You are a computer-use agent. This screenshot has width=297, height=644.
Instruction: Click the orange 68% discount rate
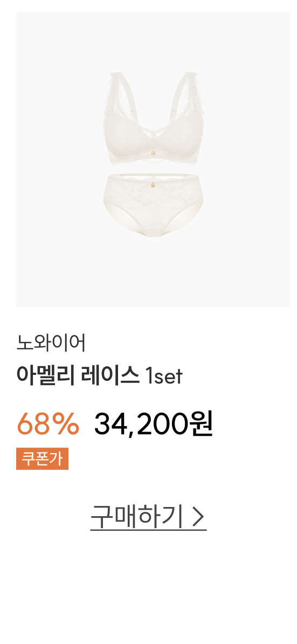(x=48, y=424)
